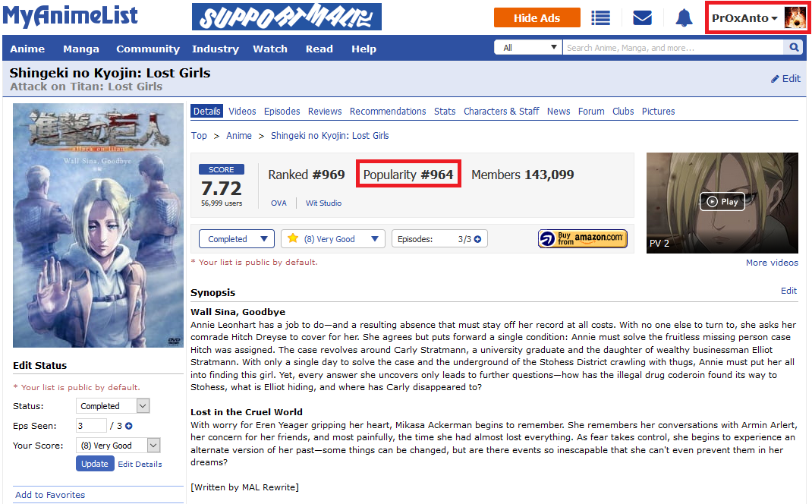
Task: Expand the Completed status dropdown
Action: 237,239
